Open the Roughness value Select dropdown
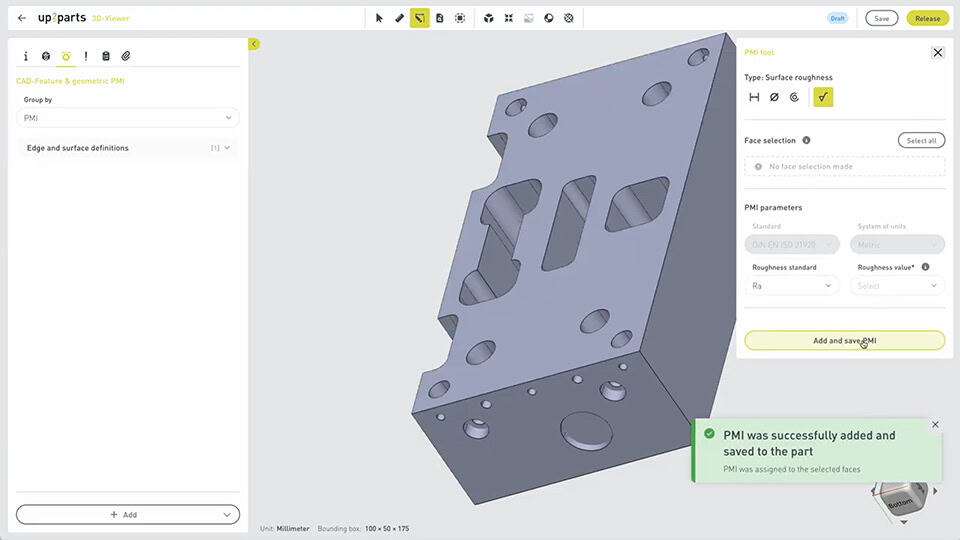The height and width of the screenshot is (540, 960). (x=897, y=286)
